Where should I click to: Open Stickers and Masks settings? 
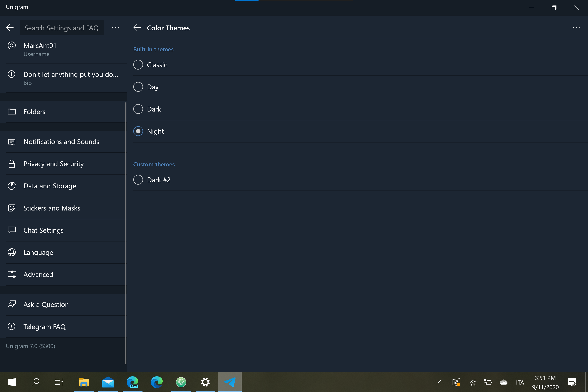pyautogui.click(x=52, y=208)
